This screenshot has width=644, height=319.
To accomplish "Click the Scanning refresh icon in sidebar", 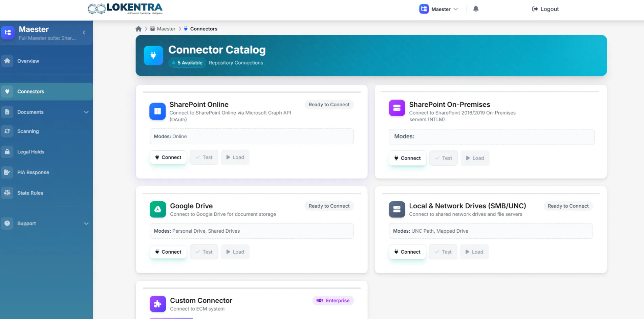I will pyautogui.click(x=7, y=131).
